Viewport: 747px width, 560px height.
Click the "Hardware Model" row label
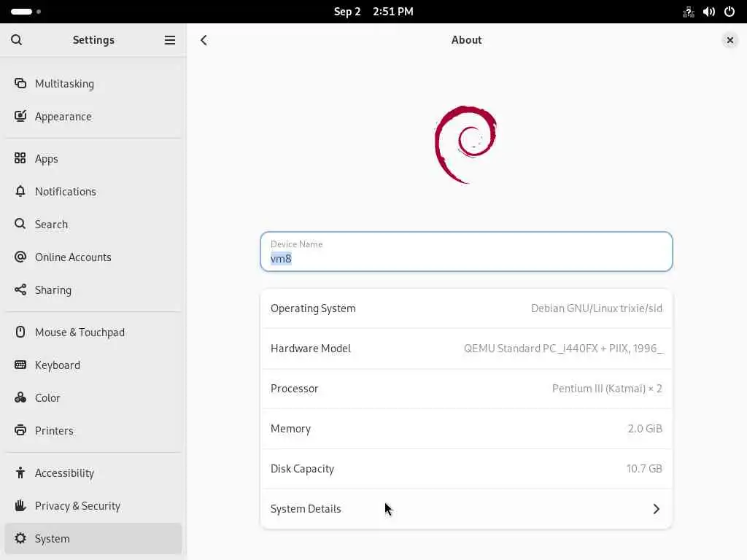[311, 348]
